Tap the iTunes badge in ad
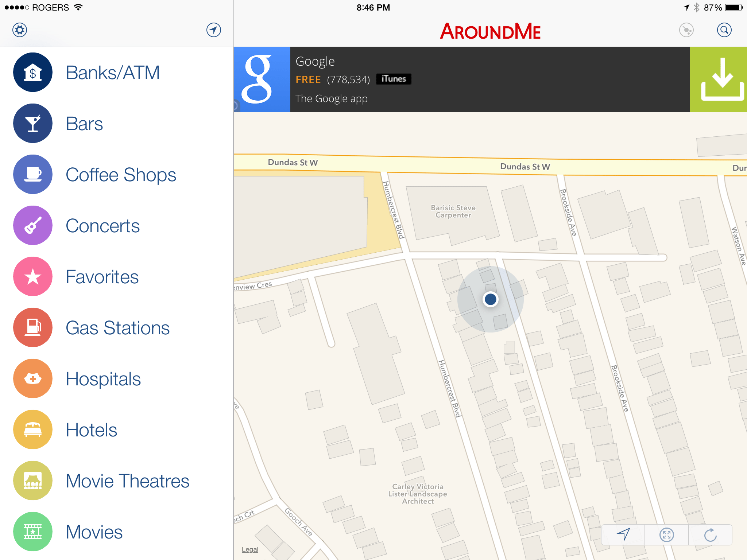The width and height of the screenshot is (747, 560). pyautogui.click(x=394, y=79)
